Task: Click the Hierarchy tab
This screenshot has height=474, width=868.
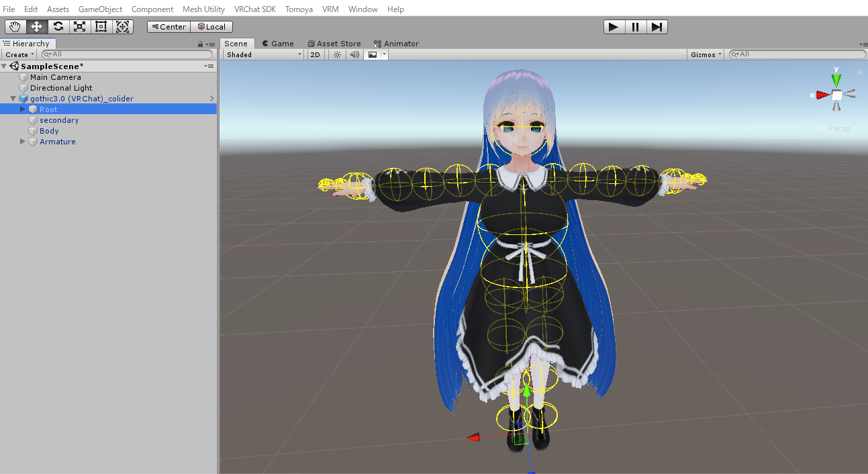Action: coord(28,44)
